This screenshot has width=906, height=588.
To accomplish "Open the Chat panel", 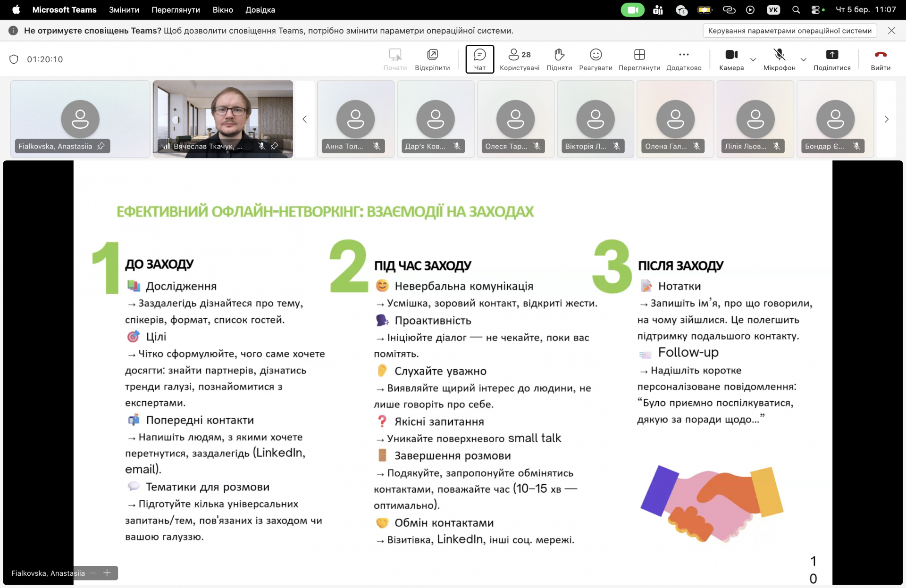I will 479,59.
